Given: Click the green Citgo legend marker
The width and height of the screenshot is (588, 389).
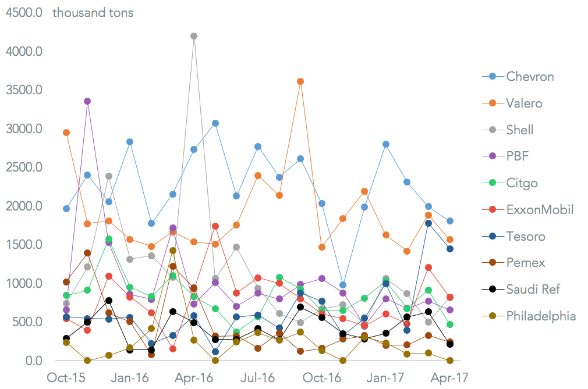Looking at the screenshot, I should 493,183.
